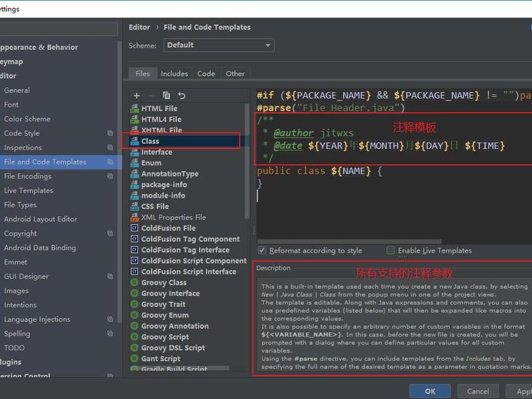Click the Groovy Trait icon
Screen dimensions: 532x399
(135, 304)
